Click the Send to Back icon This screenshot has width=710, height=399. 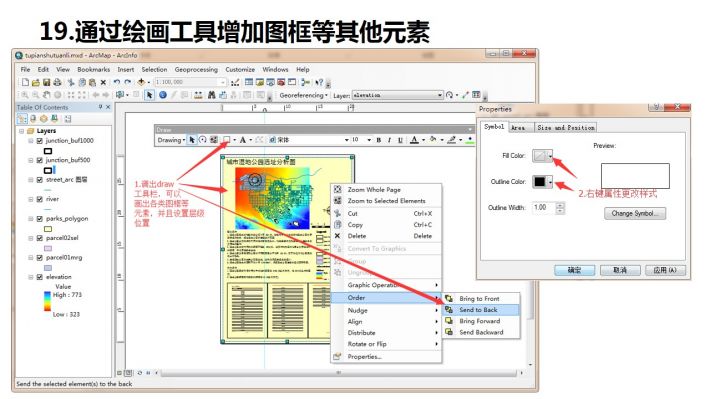(449, 310)
